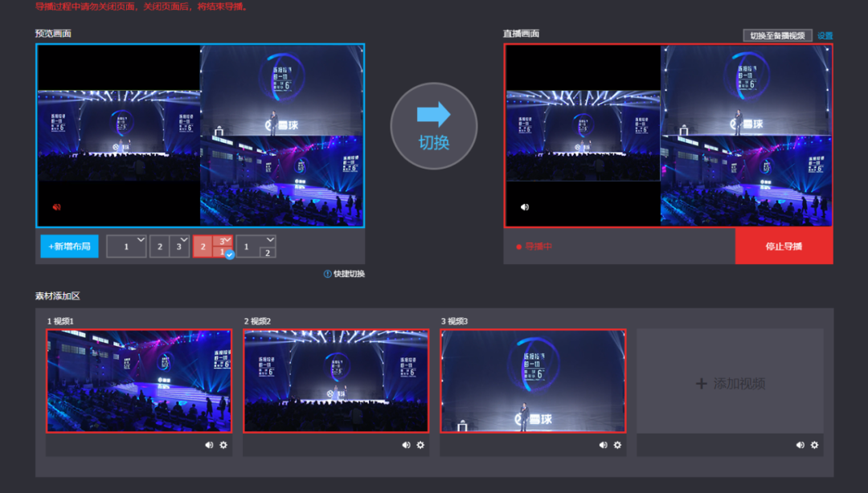Open settings gear for 视频1

coord(223,445)
